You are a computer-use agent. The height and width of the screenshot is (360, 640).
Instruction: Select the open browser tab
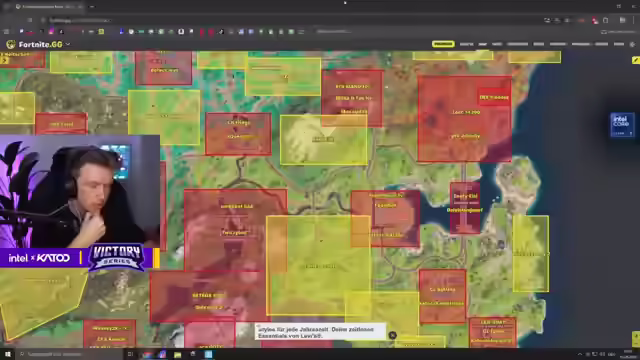(x=49, y=7)
